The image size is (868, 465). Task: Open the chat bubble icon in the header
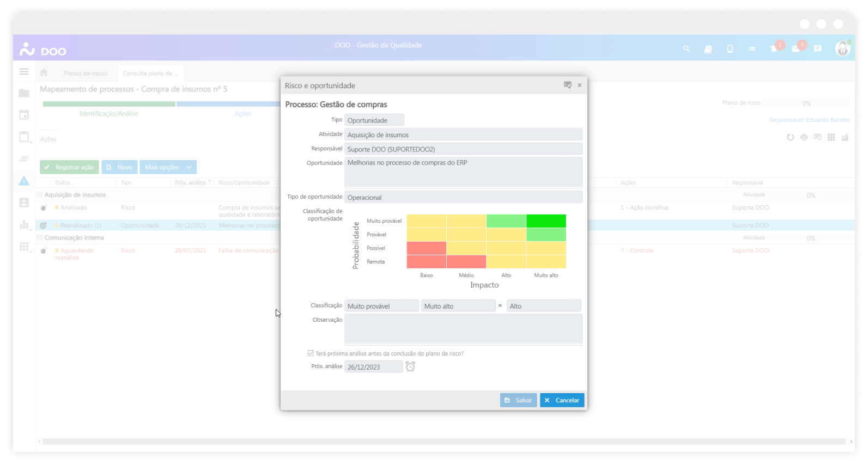tap(817, 49)
